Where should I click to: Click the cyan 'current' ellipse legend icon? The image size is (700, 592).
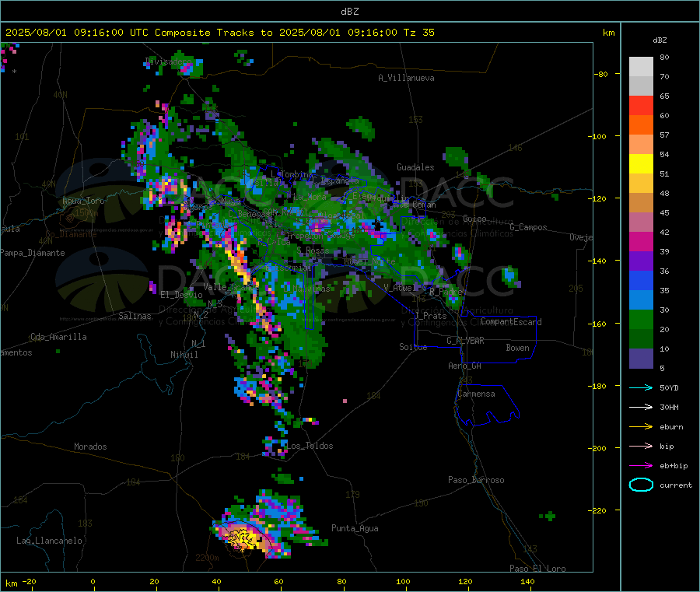coord(641,485)
